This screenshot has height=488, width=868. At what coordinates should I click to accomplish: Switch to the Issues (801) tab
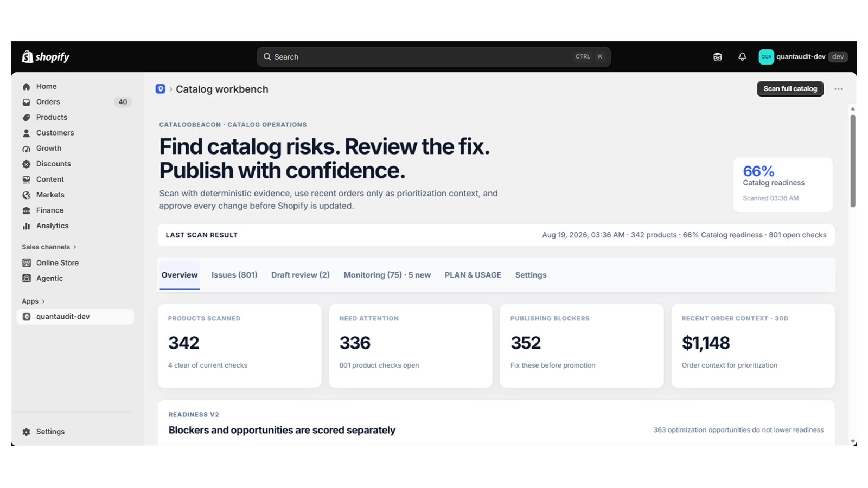pos(234,275)
